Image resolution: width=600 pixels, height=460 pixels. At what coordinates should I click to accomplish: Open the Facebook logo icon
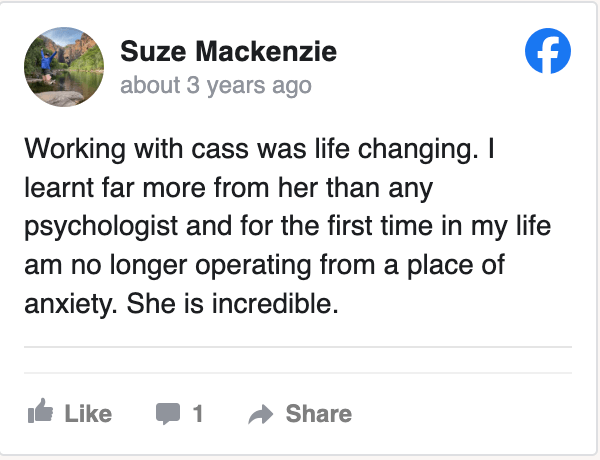(x=548, y=51)
